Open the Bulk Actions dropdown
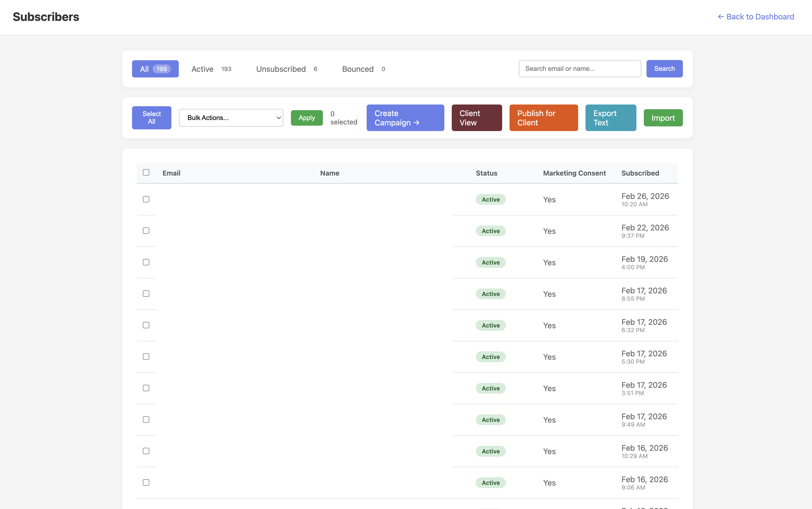The width and height of the screenshot is (812, 509). tap(231, 118)
